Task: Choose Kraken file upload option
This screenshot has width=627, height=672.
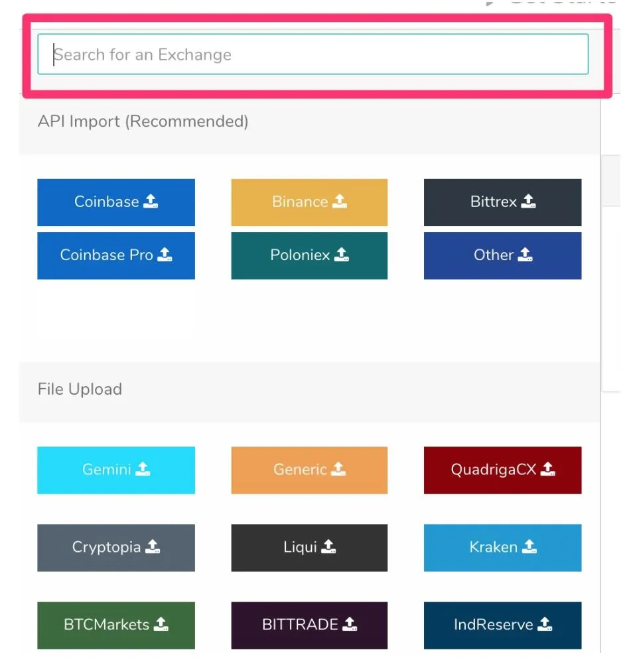Action: 502,548
